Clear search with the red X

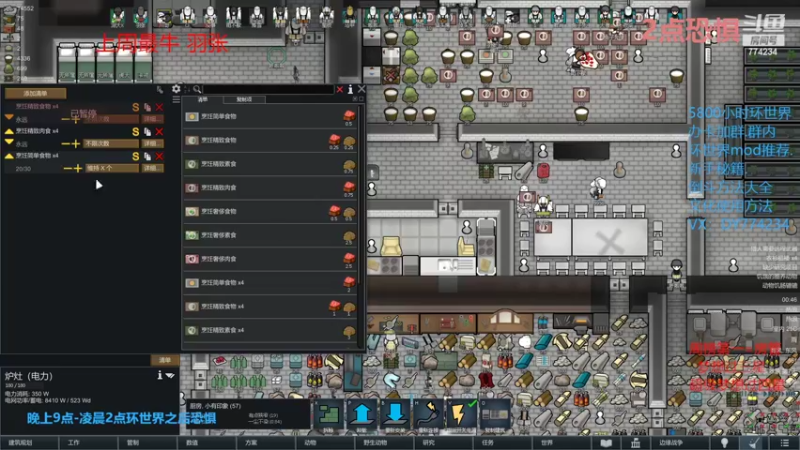click(x=340, y=89)
